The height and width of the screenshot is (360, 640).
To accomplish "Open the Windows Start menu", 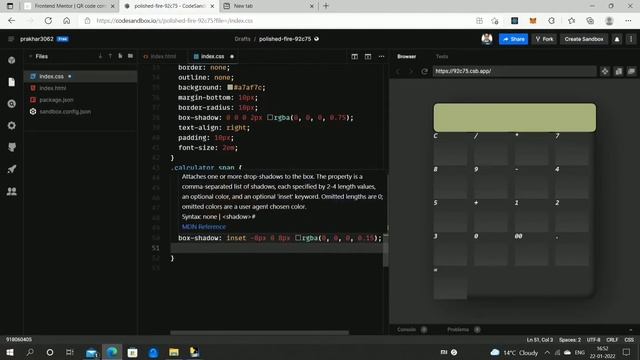I will coord(9,352).
